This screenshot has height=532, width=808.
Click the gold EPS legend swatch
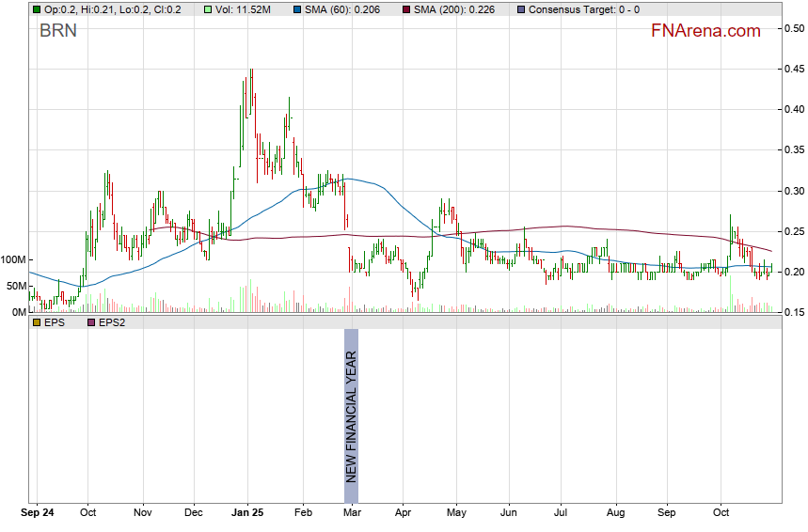click(x=37, y=322)
